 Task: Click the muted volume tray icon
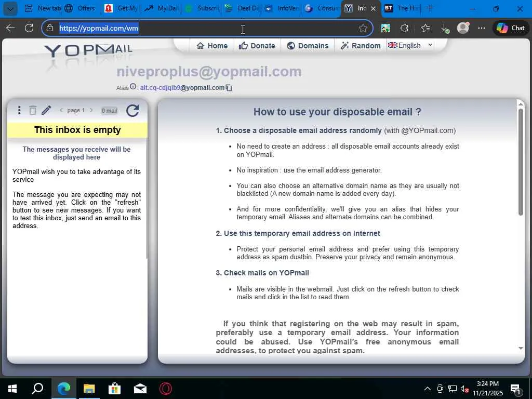[465, 389]
